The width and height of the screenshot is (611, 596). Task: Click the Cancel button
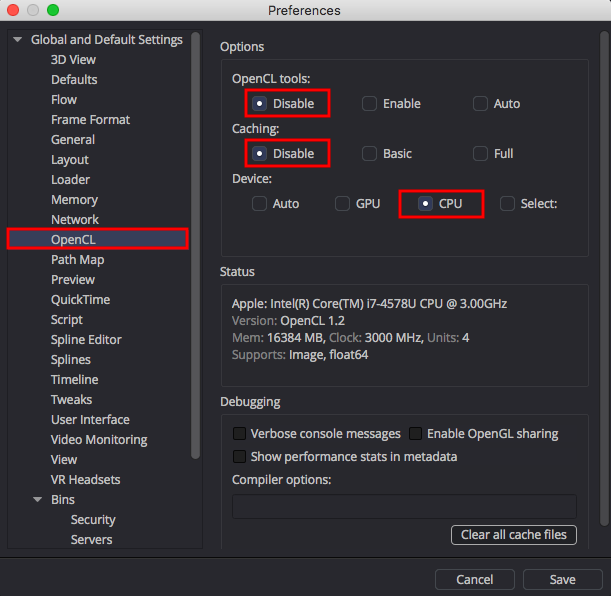[475, 580]
